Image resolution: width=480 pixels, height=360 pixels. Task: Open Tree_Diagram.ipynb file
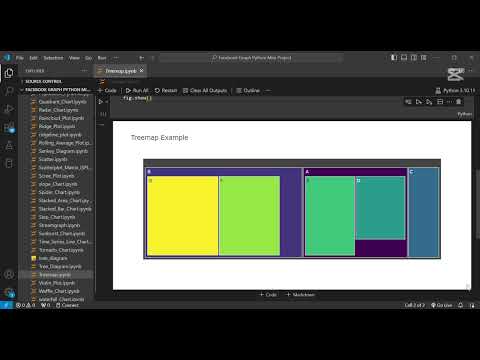tap(60, 267)
